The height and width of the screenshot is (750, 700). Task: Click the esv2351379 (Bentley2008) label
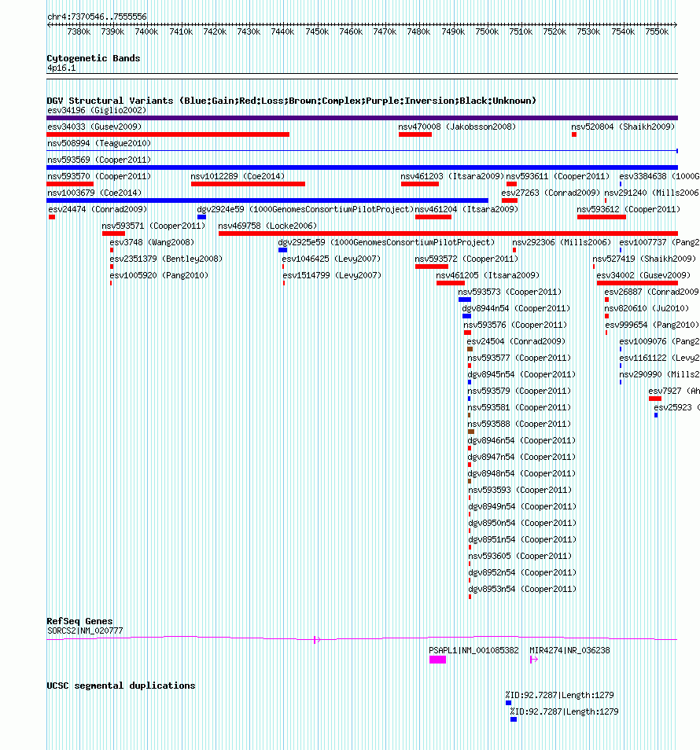pos(166,259)
